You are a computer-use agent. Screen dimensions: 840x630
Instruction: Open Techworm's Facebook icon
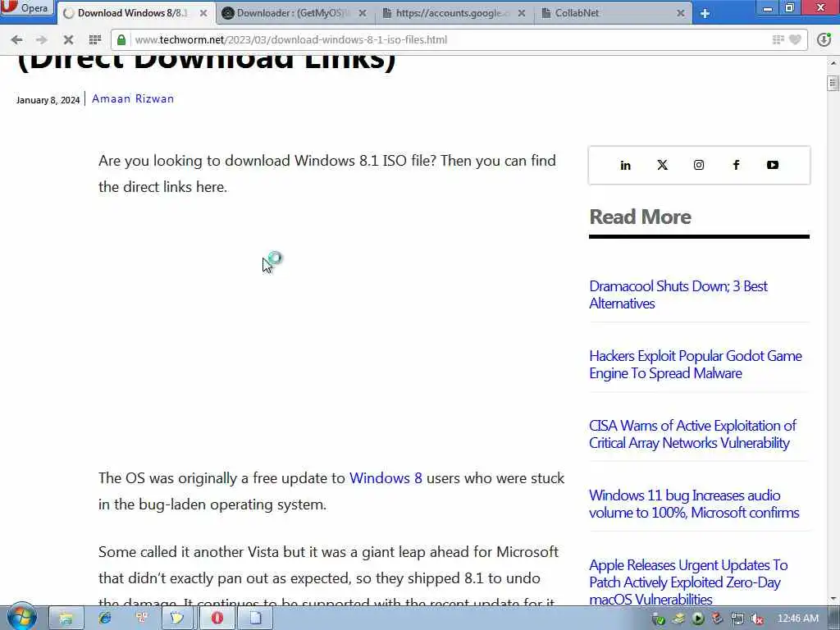[736, 165]
